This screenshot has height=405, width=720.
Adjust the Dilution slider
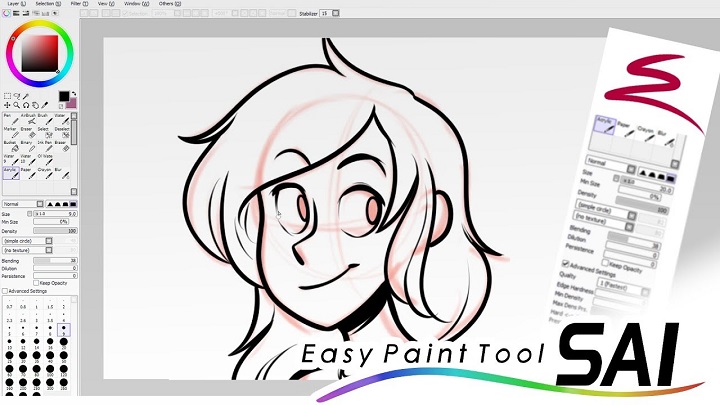click(x=55, y=268)
